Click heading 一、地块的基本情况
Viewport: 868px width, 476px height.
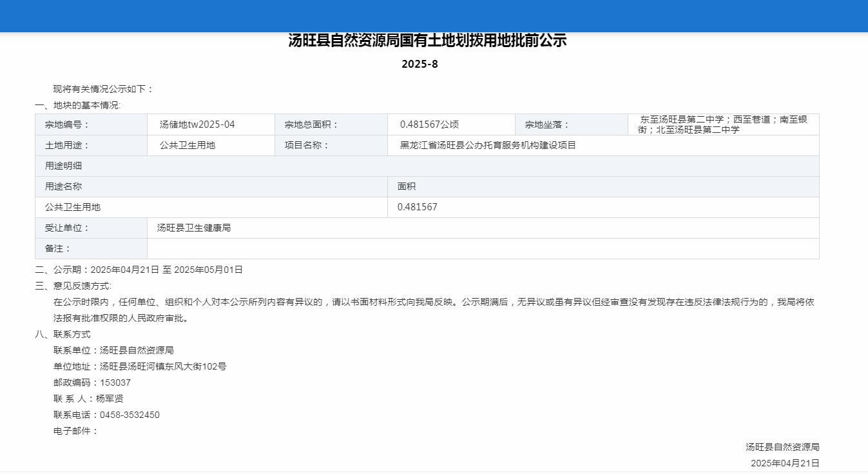tap(77, 105)
